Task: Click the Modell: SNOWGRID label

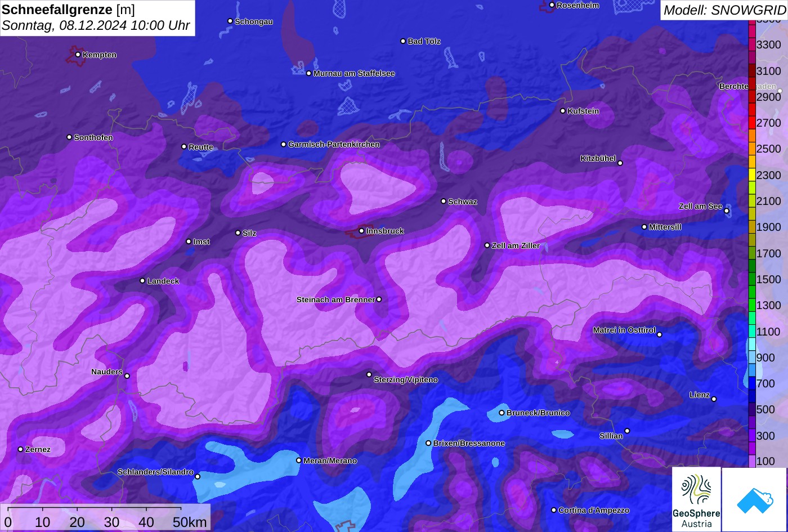Action: [724, 10]
